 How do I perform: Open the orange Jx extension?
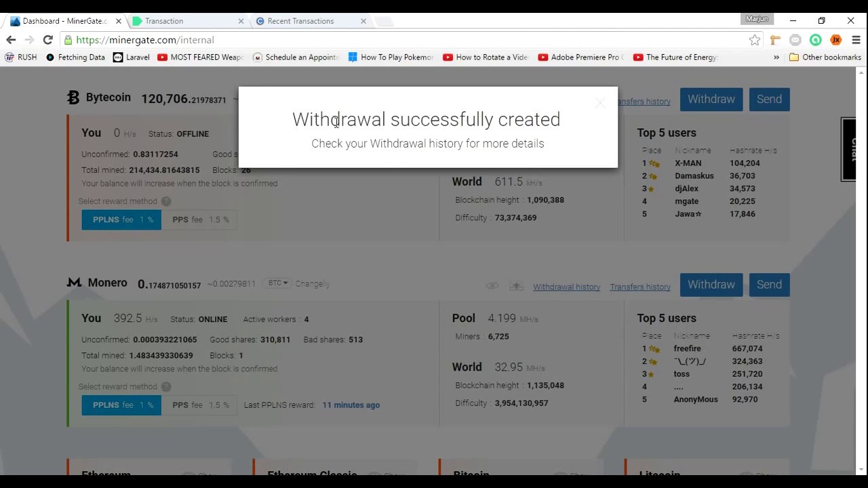point(835,40)
